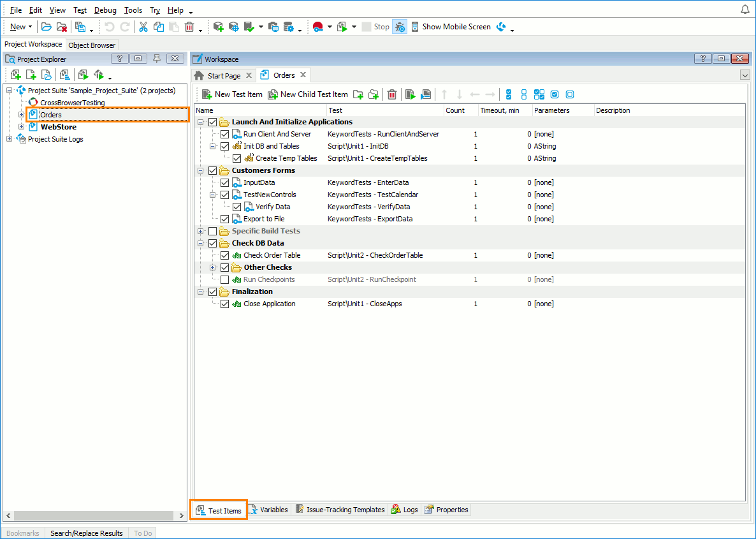The image size is (756, 539).
Task: Click the first Project Explorer toolbar icon with plus
Action: tap(16, 75)
